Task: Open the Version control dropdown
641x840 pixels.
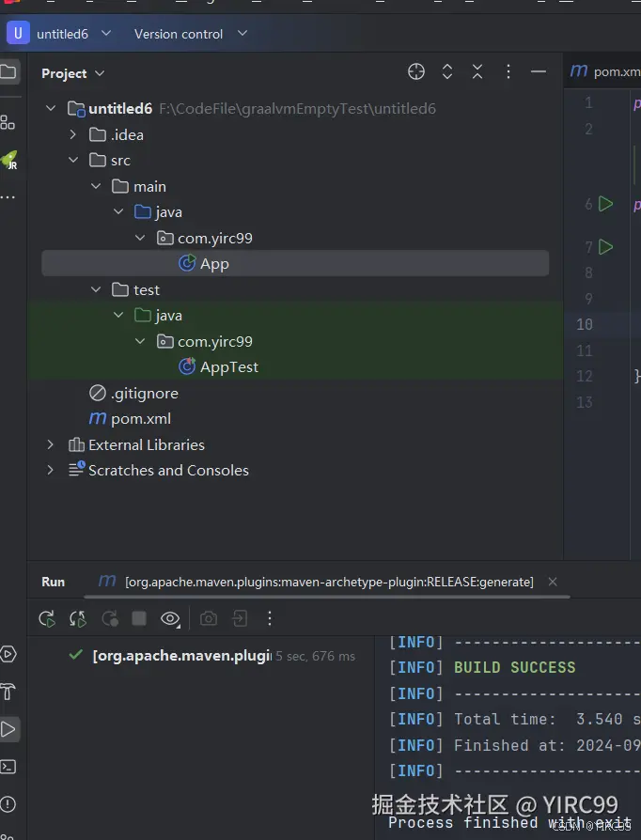Action: (x=191, y=34)
